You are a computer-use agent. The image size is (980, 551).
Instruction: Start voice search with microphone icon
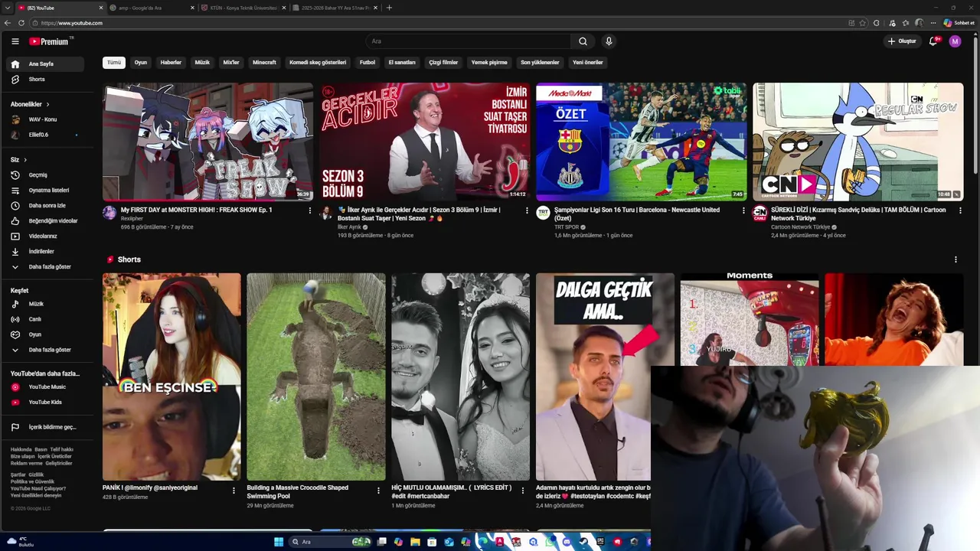[x=609, y=41]
